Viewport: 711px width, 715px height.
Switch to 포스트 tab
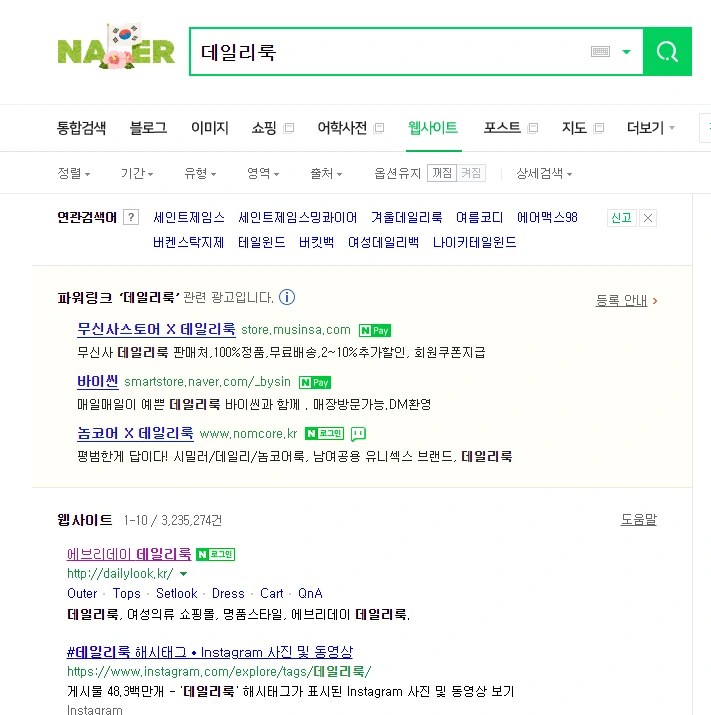[502, 128]
